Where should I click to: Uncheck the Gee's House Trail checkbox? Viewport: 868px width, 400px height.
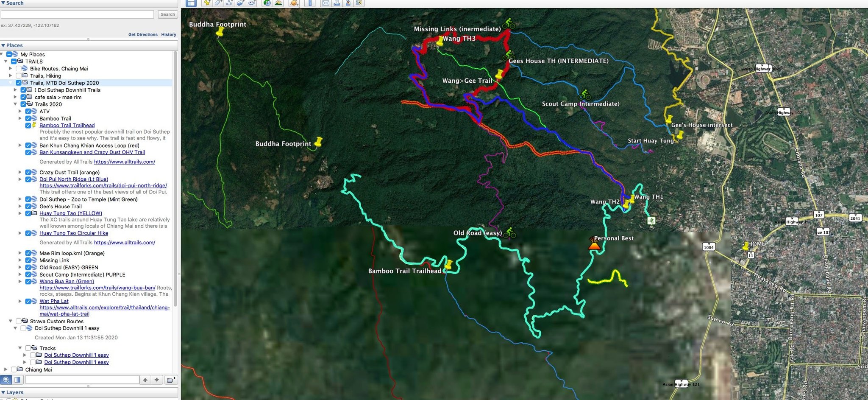28,206
